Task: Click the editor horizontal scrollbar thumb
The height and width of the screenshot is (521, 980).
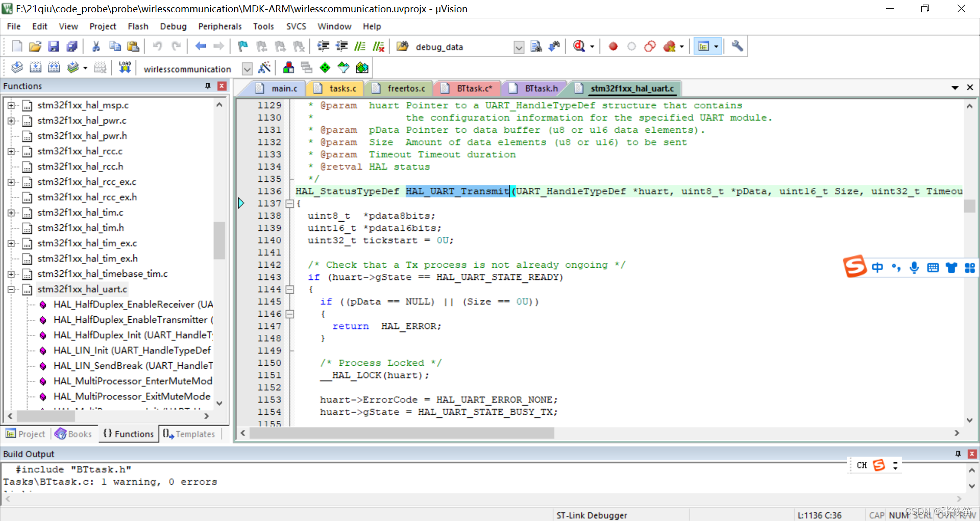Action: (x=401, y=433)
